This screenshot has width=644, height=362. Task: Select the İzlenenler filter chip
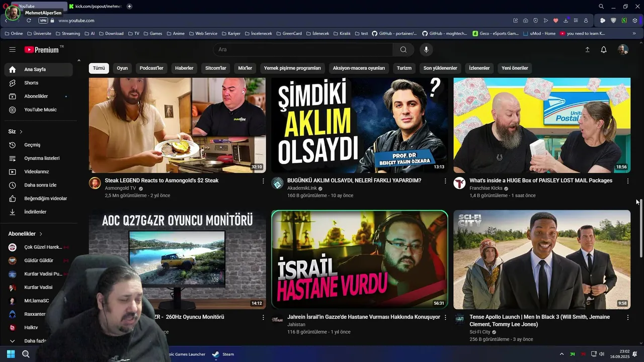tap(479, 68)
